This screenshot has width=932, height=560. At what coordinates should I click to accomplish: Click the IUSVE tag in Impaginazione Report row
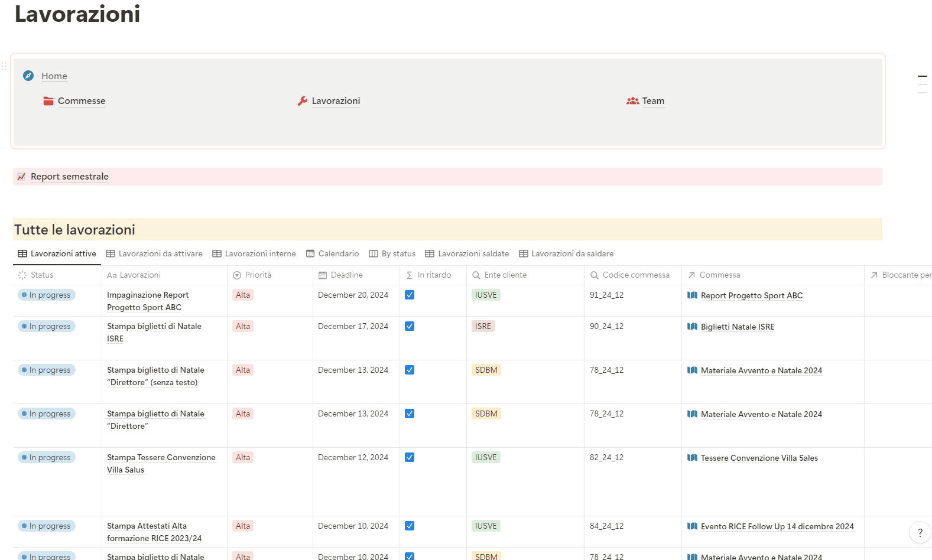click(x=486, y=295)
